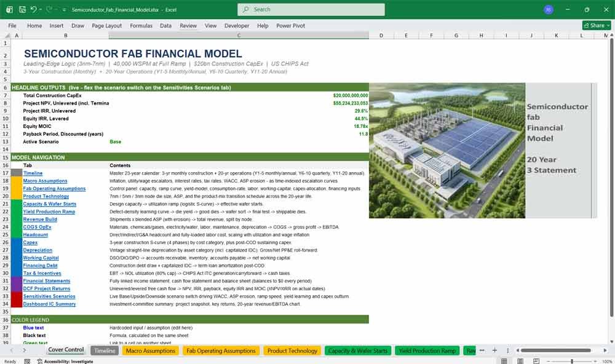The image size is (615, 364).
Task: Go to the COGS OpEx link
Action: point(37,227)
